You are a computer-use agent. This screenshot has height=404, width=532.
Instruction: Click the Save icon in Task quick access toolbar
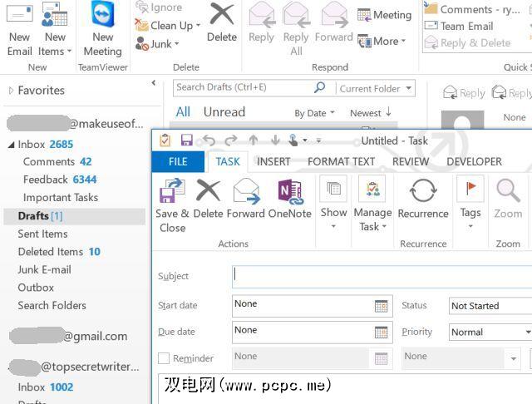point(186,140)
